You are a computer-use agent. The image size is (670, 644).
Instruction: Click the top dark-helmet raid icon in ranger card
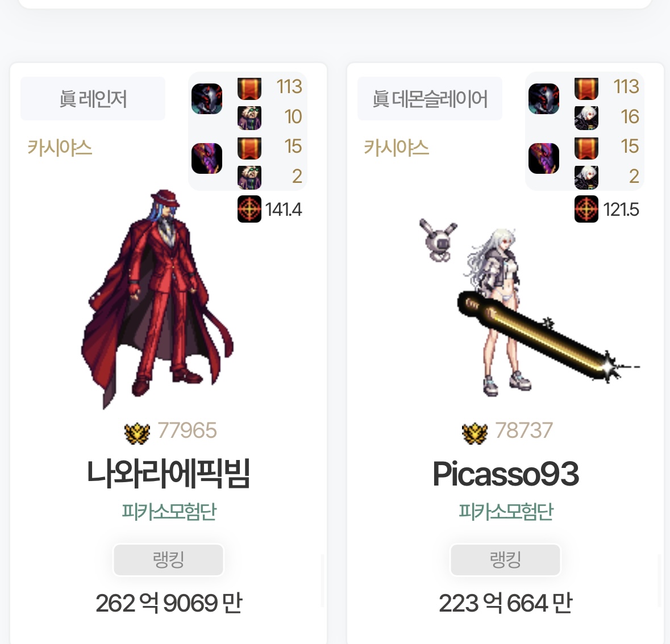tap(207, 99)
